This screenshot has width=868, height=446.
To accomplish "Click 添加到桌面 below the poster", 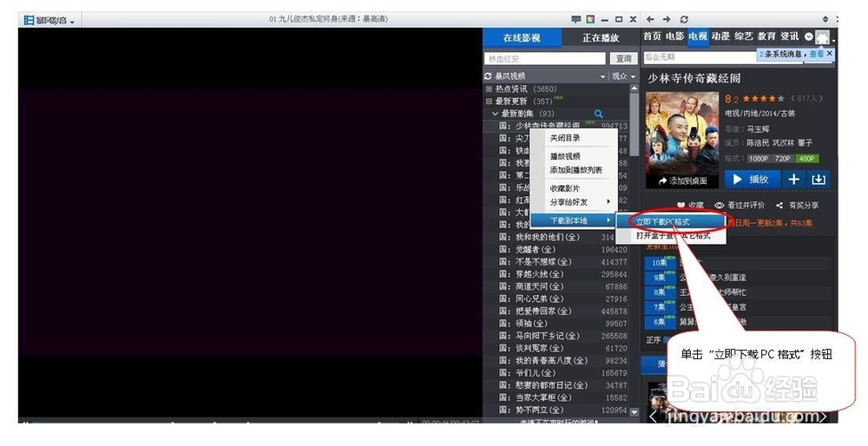I will tap(682, 181).
